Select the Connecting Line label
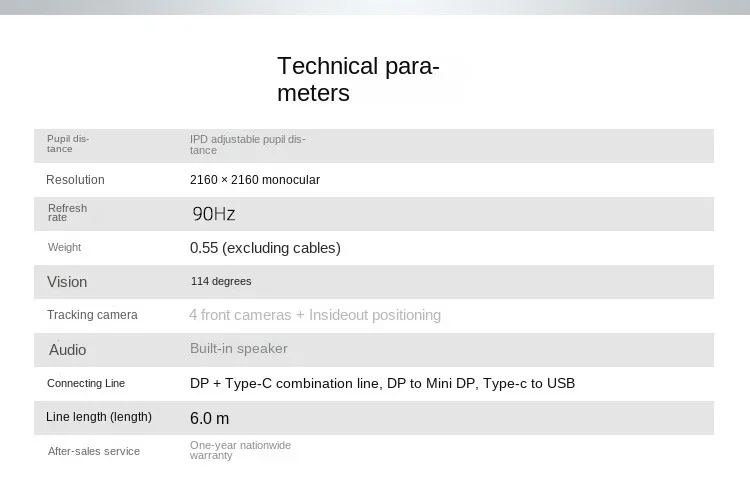Viewport: 750px width, 500px height. (x=86, y=383)
